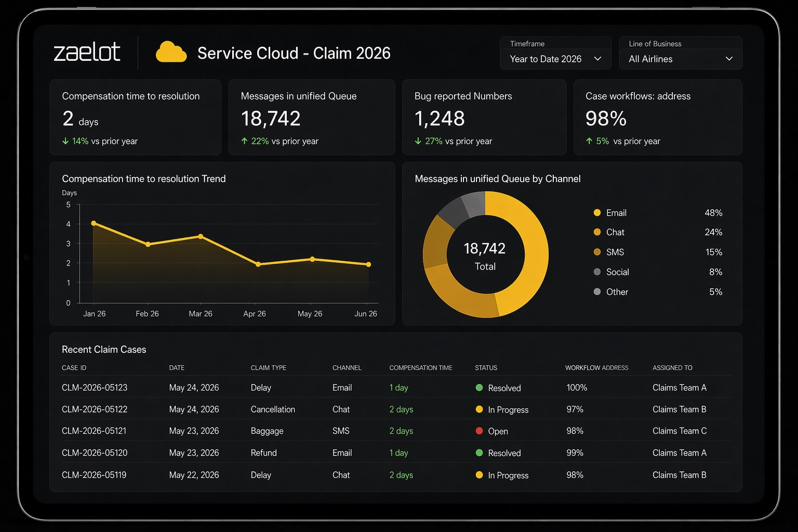Viewport: 798px width, 532px height.
Task: Select the Compensation time to resolution card
Action: (x=135, y=117)
